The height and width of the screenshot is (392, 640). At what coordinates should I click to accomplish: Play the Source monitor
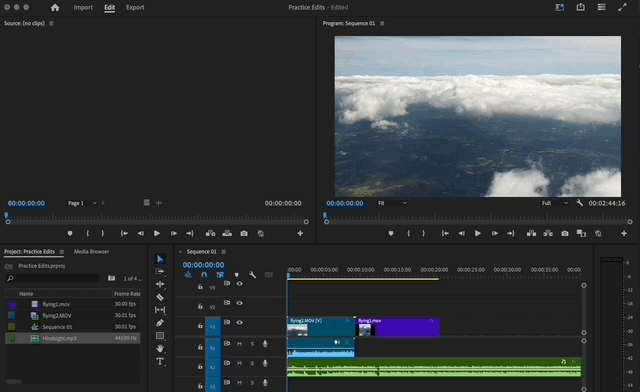click(x=157, y=233)
